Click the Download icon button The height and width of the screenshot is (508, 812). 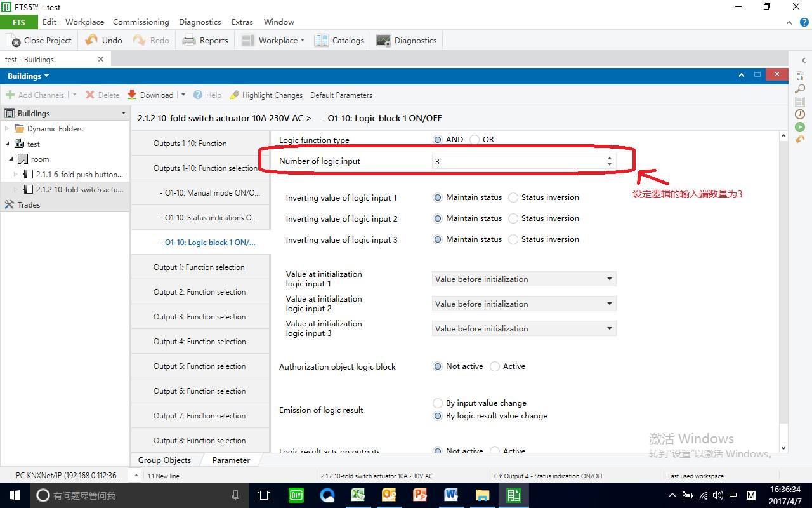tap(132, 95)
